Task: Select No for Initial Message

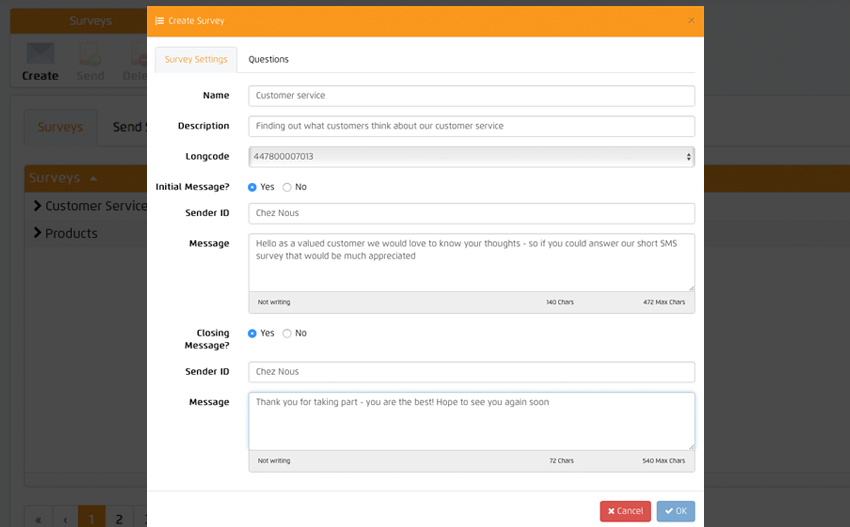Action: coord(288,187)
